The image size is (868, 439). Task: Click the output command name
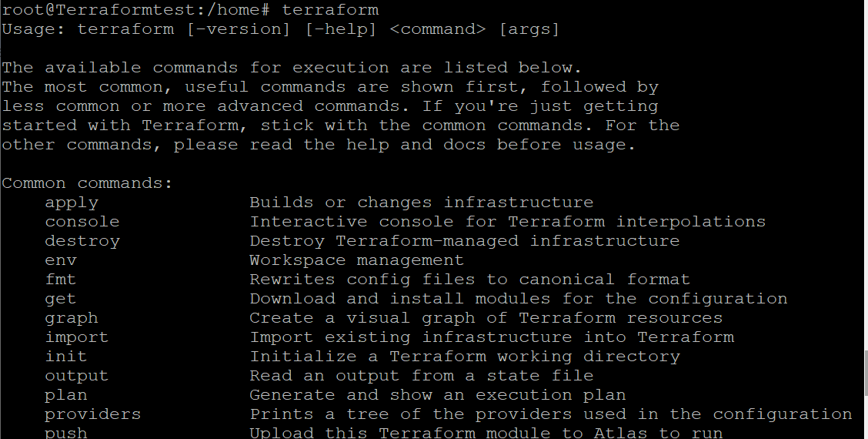77,376
